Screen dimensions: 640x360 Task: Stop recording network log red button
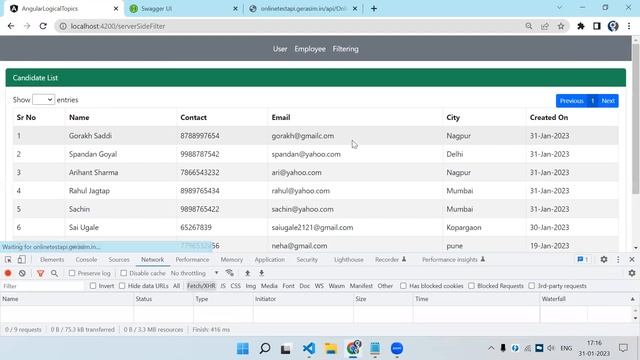[8, 273]
